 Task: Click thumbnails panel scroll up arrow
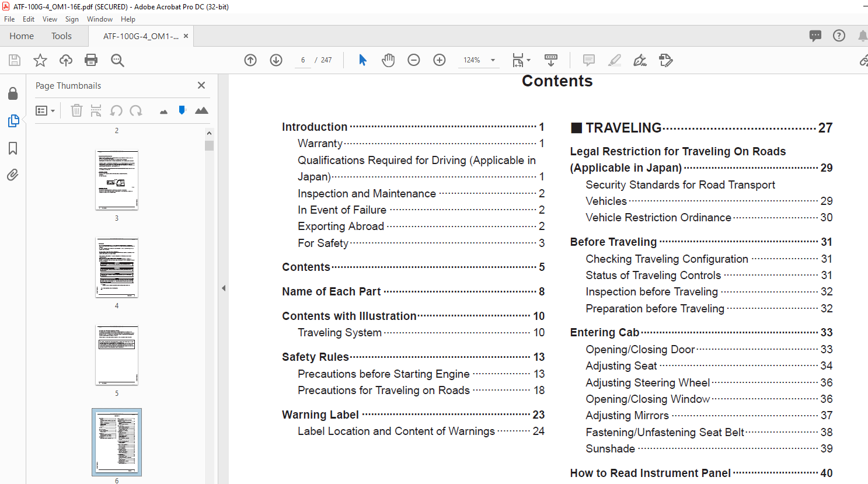[x=209, y=133]
